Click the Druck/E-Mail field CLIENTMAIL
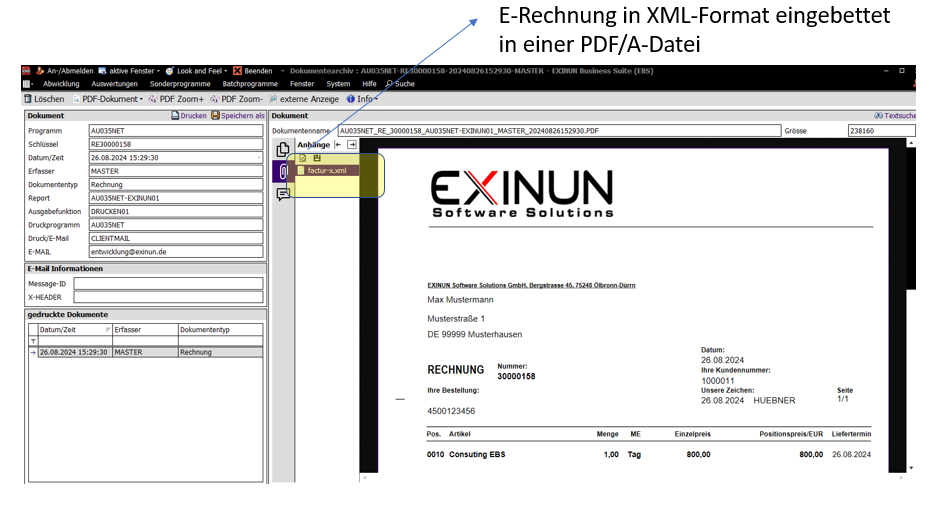The image size is (952, 507). pyautogui.click(x=176, y=238)
